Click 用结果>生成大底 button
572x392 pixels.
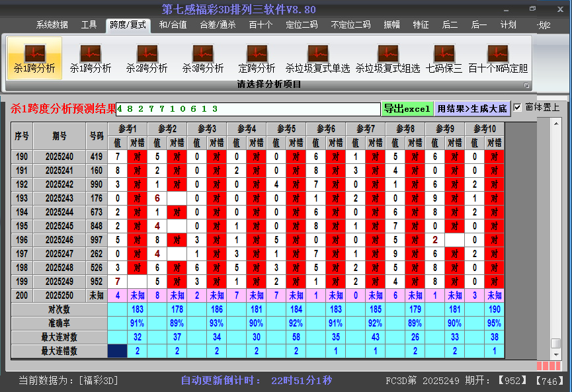[472, 108]
